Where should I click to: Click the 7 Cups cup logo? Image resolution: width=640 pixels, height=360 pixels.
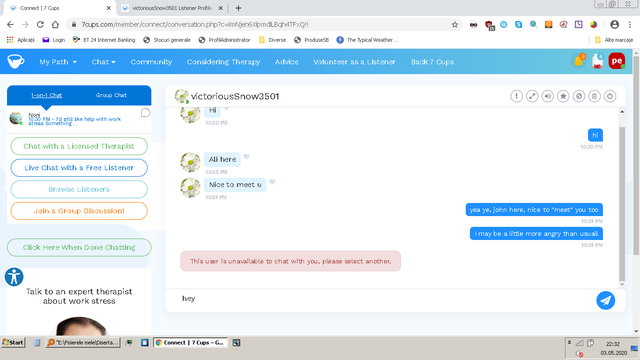coord(16,61)
